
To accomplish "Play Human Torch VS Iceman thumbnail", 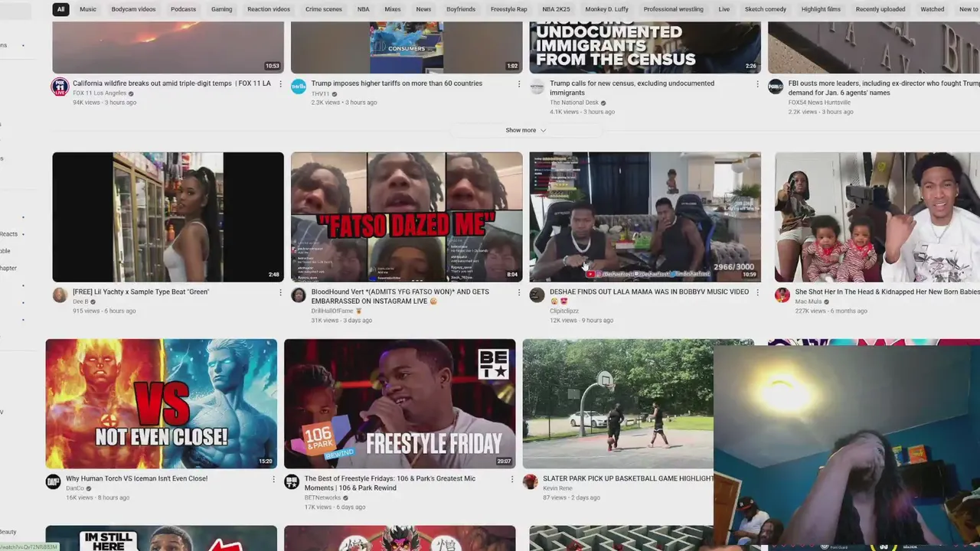I will tap(161, 403).
